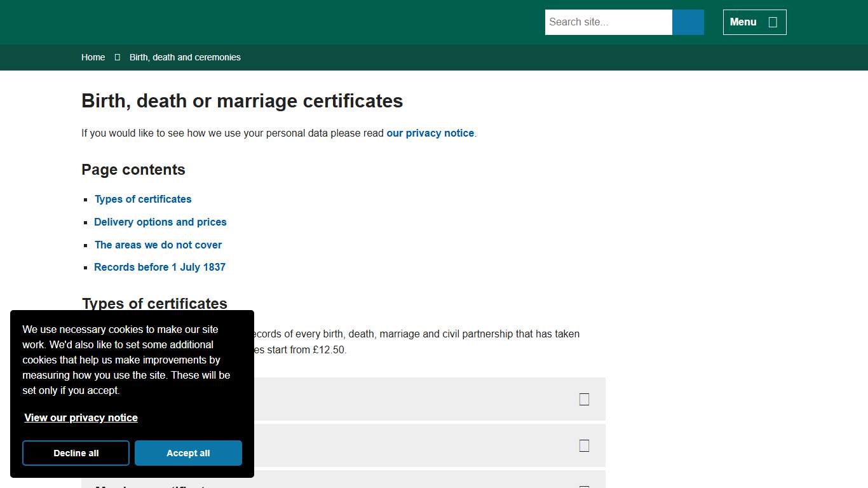Click The areas we do not cover
This screenshot has width=868, height=488.
pos(158,245)
